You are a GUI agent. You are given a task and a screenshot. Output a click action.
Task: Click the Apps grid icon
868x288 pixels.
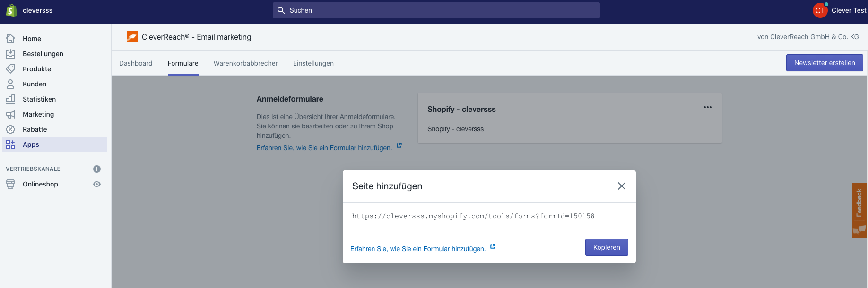click(10, 144)
